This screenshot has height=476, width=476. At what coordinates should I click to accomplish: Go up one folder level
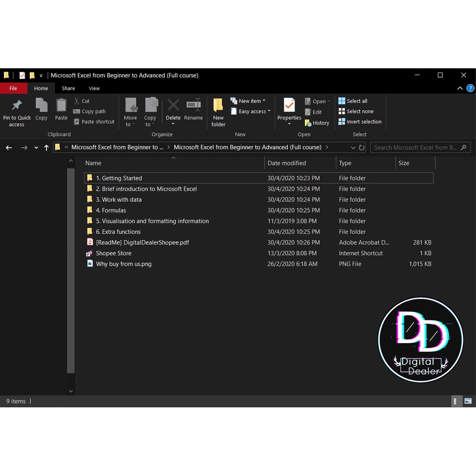tap(46, 147)
